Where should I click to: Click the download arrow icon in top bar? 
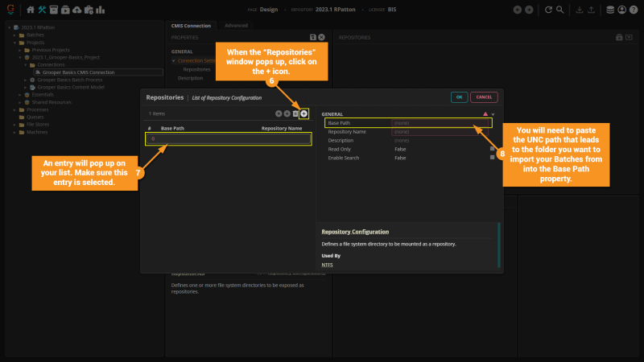pyautogui.click(x=580, y=10)
